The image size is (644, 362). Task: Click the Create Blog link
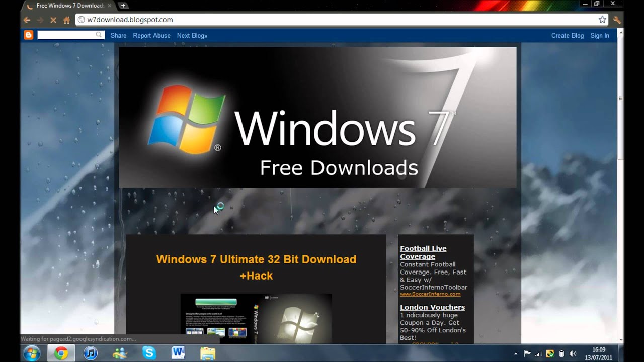568,36
